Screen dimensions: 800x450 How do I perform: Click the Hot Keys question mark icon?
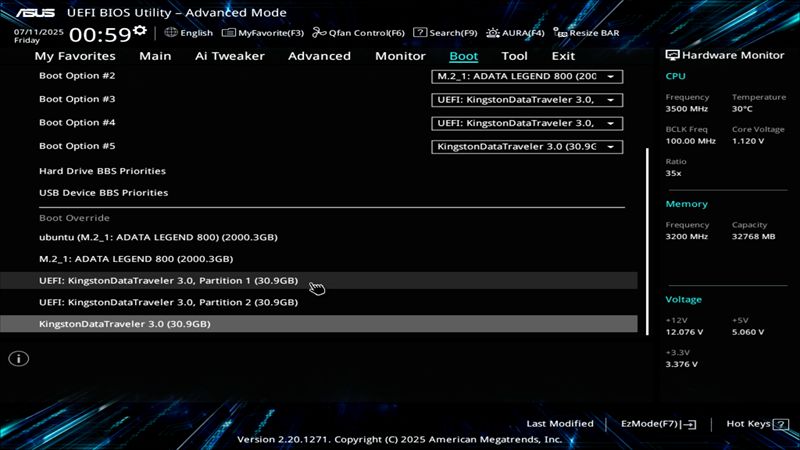click(779, 424)
